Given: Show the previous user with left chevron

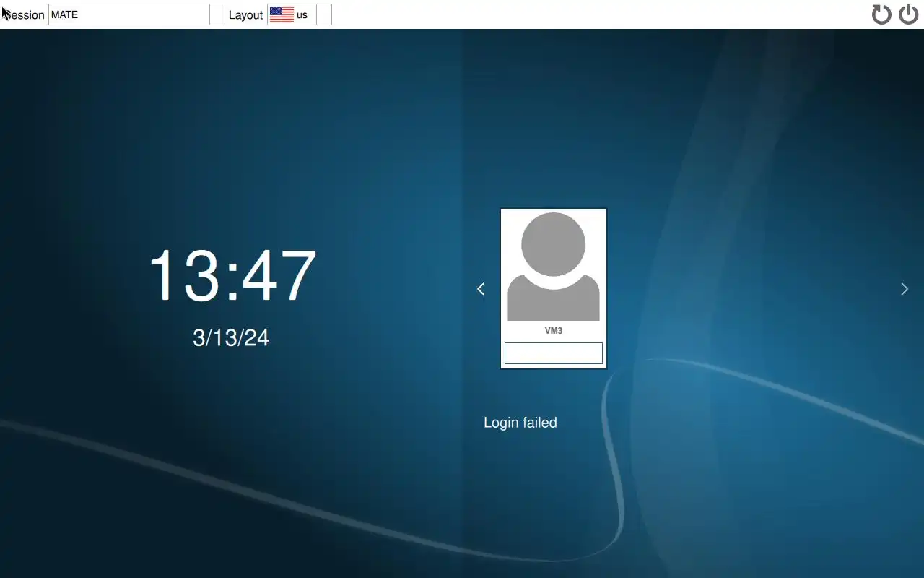Looking at the screenshot, I should click(x=481, y=289).
